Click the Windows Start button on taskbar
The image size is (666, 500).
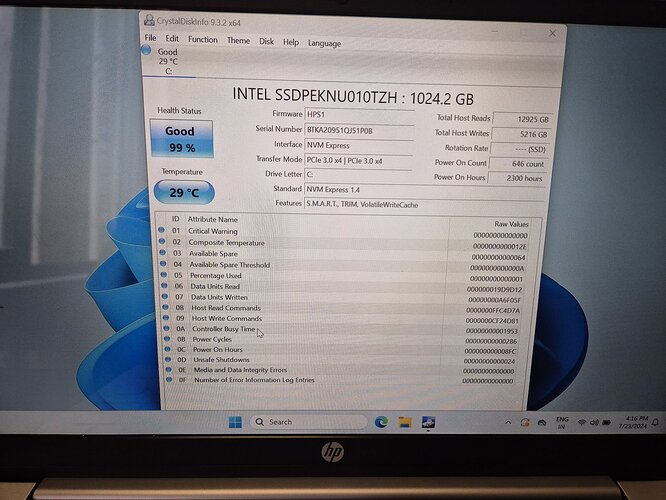click(x=234, y=421)
